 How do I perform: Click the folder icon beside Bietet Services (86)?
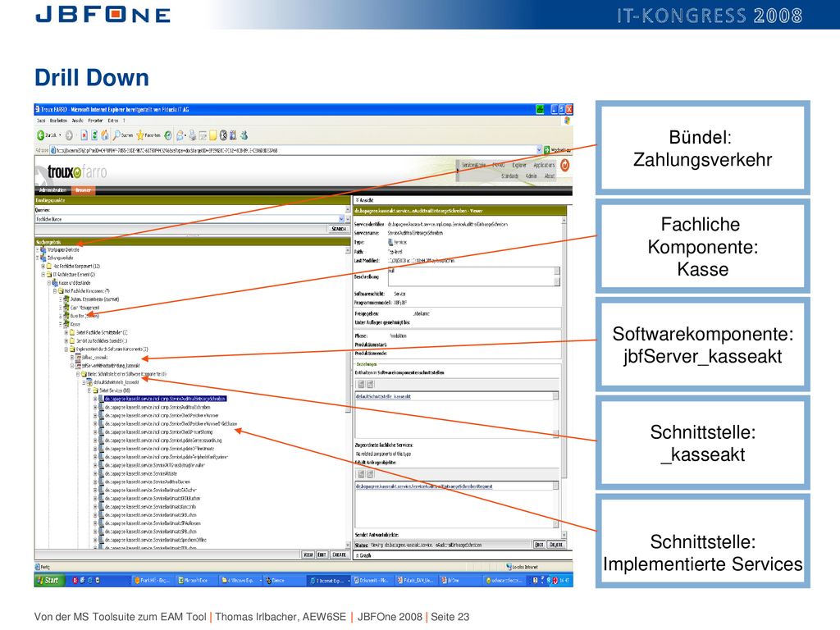(95, 390)
